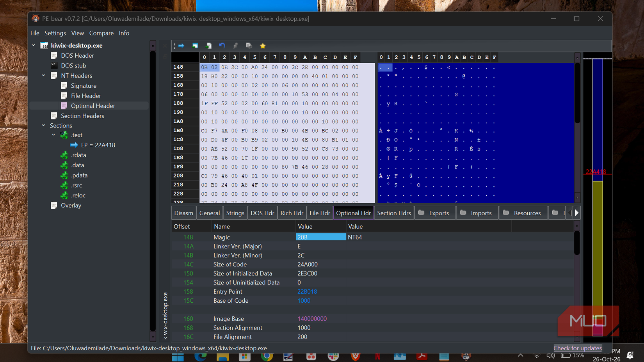Select the Magic value field 20B
The width and height of the screenshot is (644, 362).
[321, 237]
